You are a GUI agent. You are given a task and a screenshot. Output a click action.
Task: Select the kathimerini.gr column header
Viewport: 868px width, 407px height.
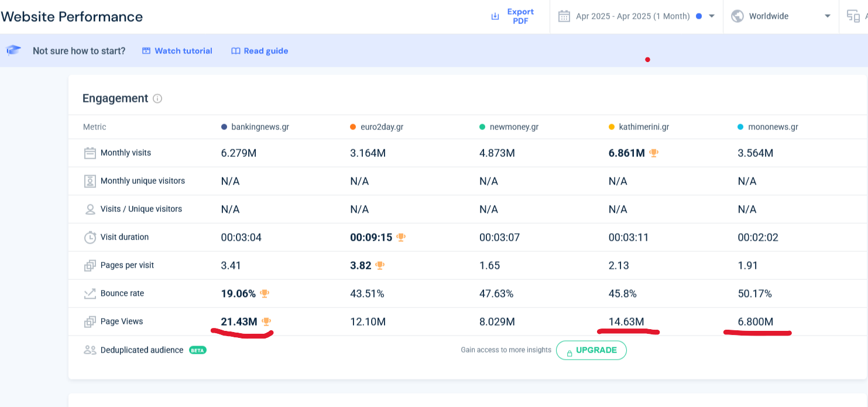644,127
